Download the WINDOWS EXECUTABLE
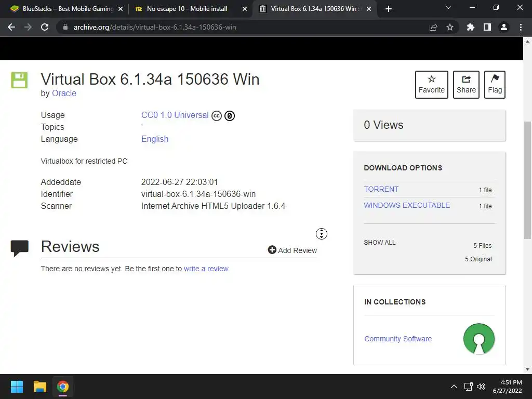This screenshot has width=532, height=399. [407, 205]
